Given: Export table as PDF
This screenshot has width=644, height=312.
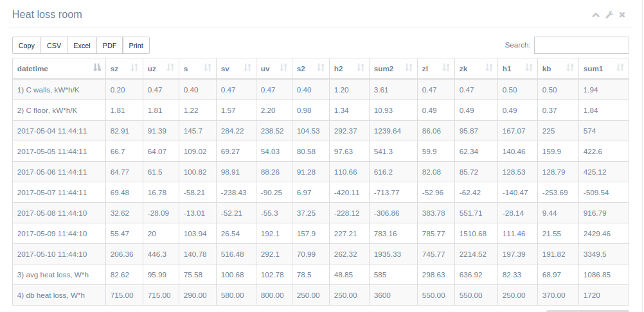Looking at the screenshot, I should (110, 46).
